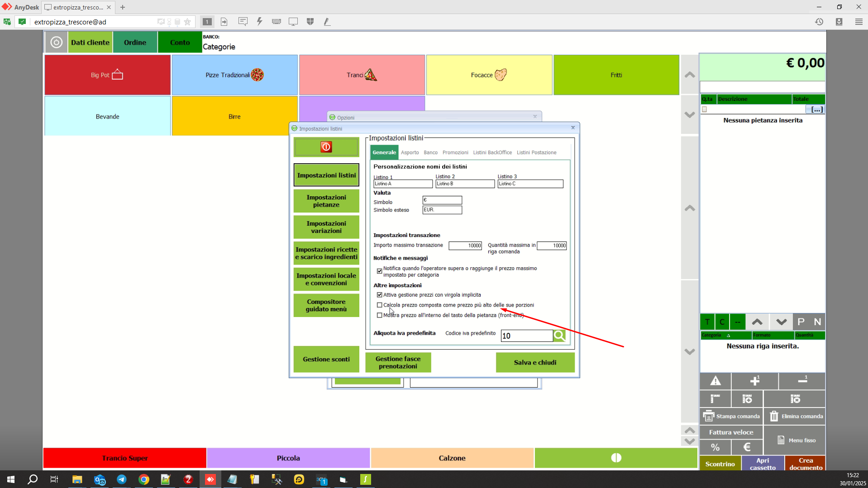Screen dimensions: 868x488
Task: Switch to the Asporto tab
Action: point(410,152)
